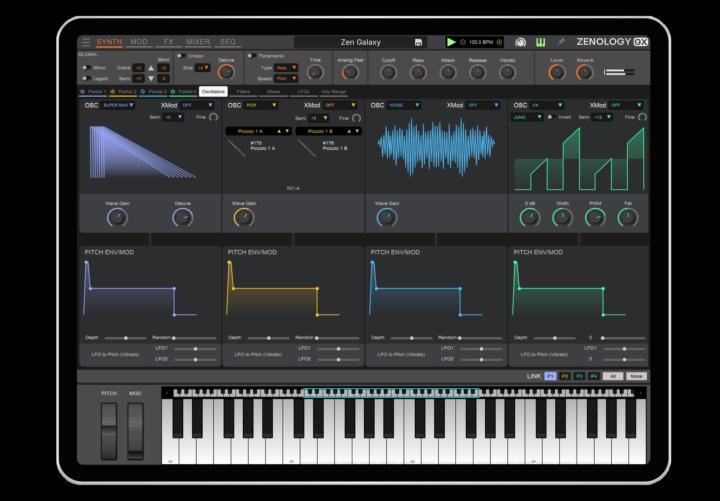Open the JUNO waveform dropdown
The height and width of the screenshot is (501, 720).
point(528,117)
